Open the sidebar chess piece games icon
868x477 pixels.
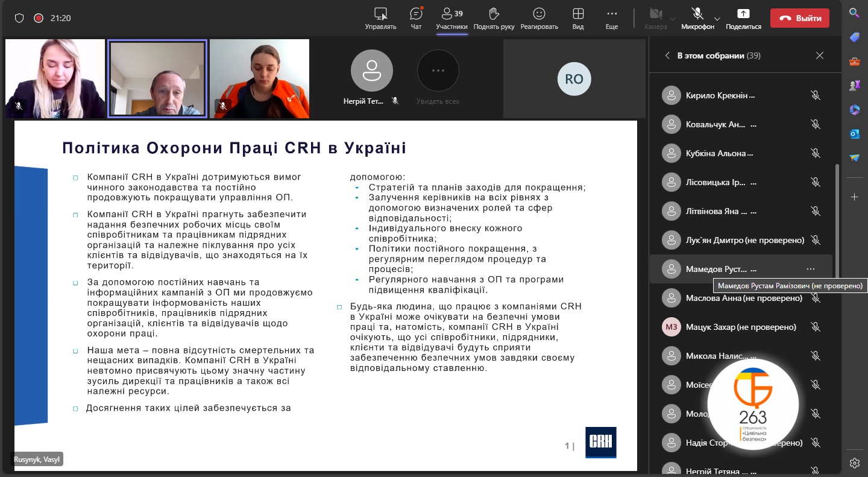point(854,86)
